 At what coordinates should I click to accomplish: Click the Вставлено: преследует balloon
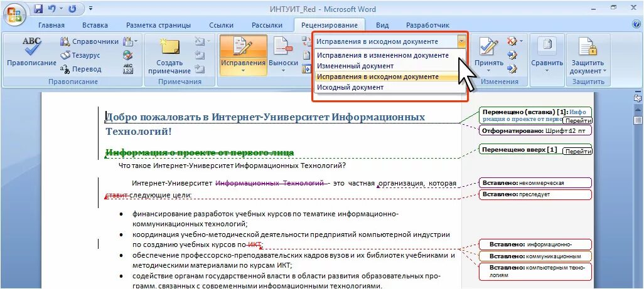[x=535, y=194]
